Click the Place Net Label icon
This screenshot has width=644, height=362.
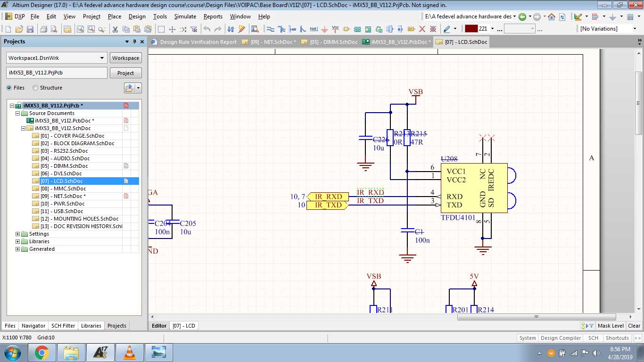[x=314, y=29]
